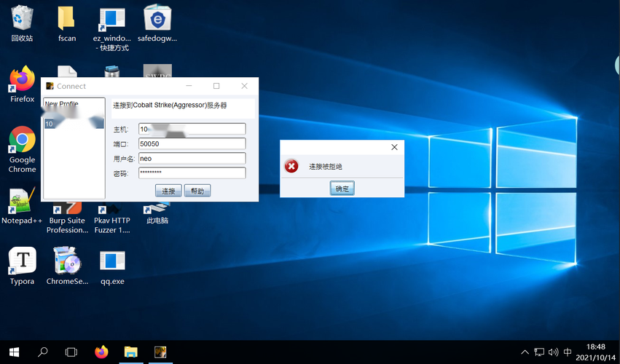Switch to Cobalt Strike taskbar icon

[160, 352]
